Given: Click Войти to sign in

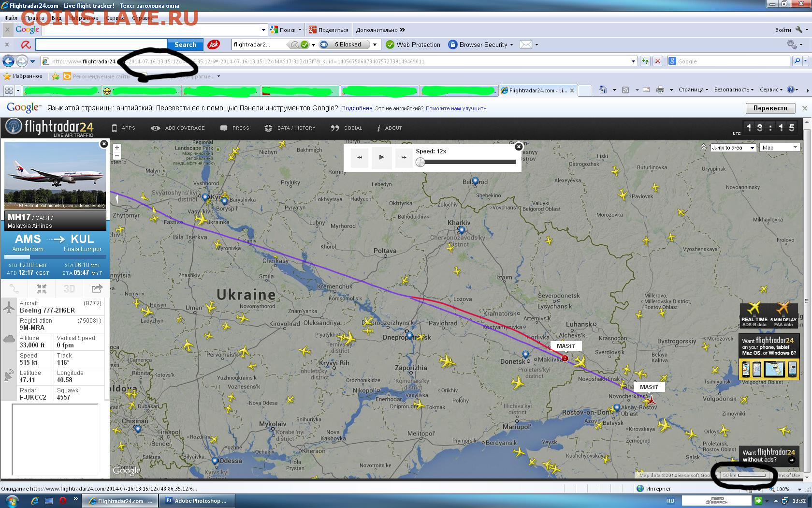Looking at the screenshot, I should pos(783,30).
